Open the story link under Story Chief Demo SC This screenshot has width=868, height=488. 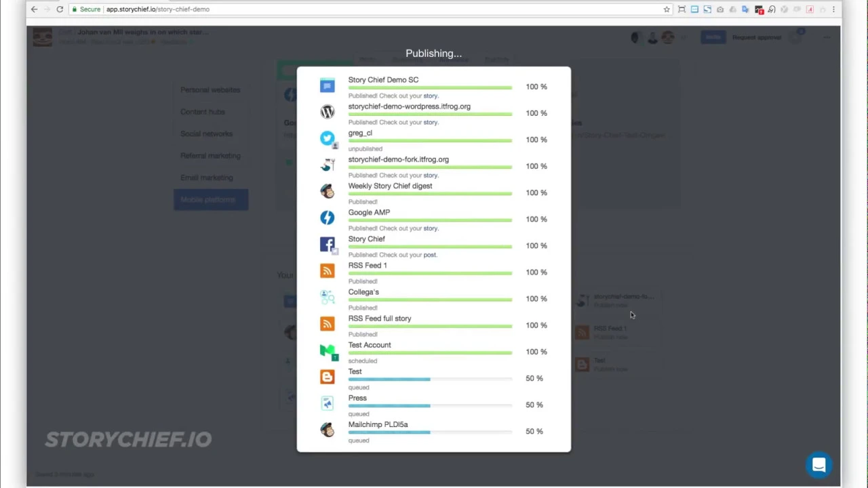click(431, 96)
